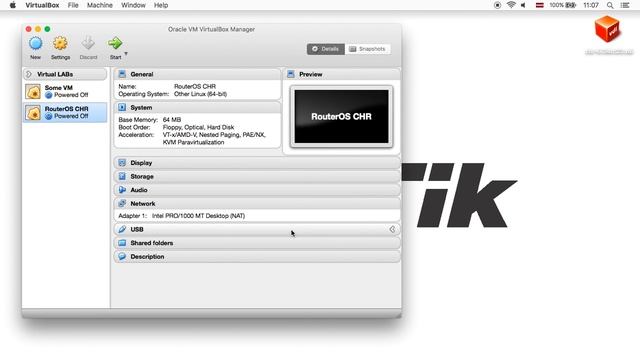The width and height of the screenshot is (640, 360).
Task: Click the Display section icon
Action: (x=122, y=162)
